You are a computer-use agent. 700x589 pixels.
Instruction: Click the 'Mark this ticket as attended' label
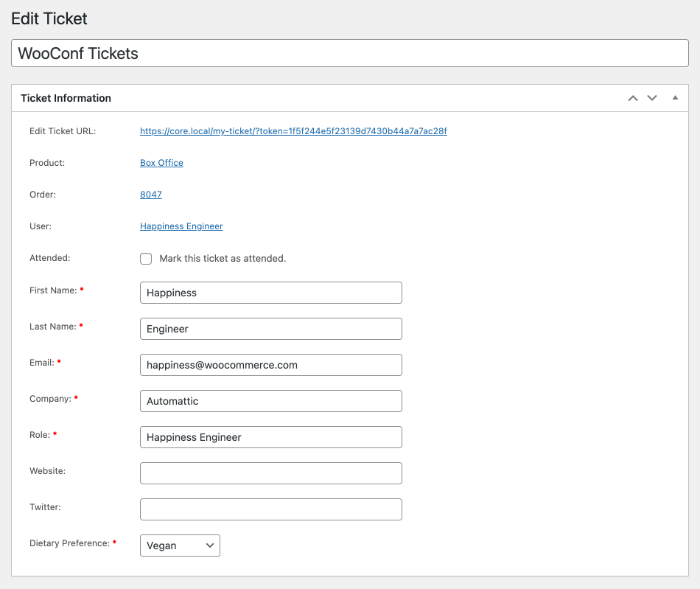point(223,259)
